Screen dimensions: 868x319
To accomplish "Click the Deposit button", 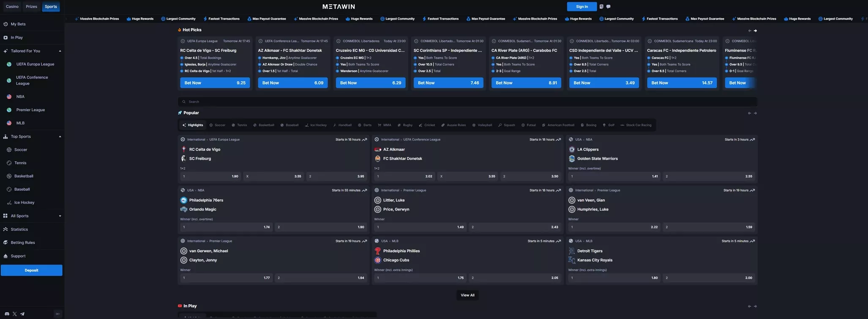I will pyautogui.click(x=31, y=270).
